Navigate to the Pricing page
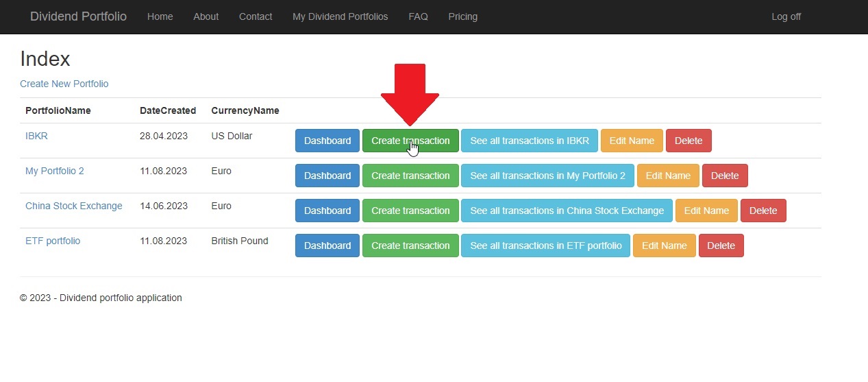Screen dimensions: 868x382 point(462,16)
